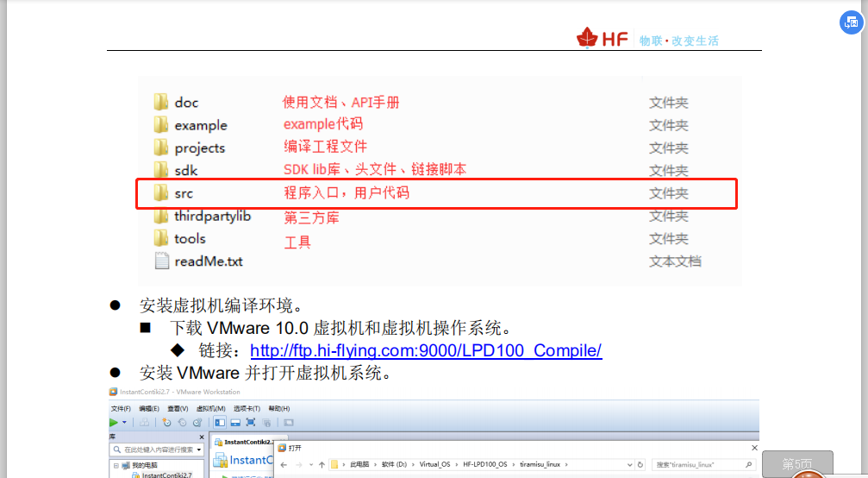Click the projects folder icon

click(x=161, y=148)
